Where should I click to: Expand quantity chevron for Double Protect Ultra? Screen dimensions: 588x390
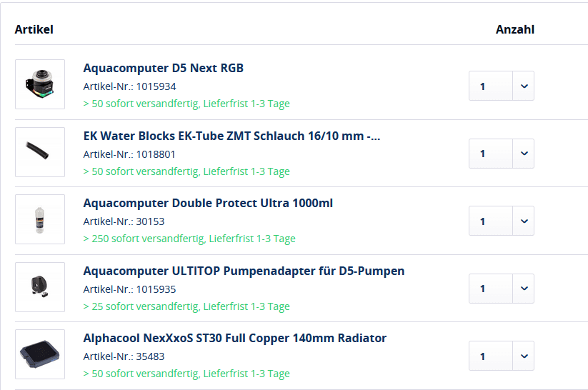pos(524,221)
